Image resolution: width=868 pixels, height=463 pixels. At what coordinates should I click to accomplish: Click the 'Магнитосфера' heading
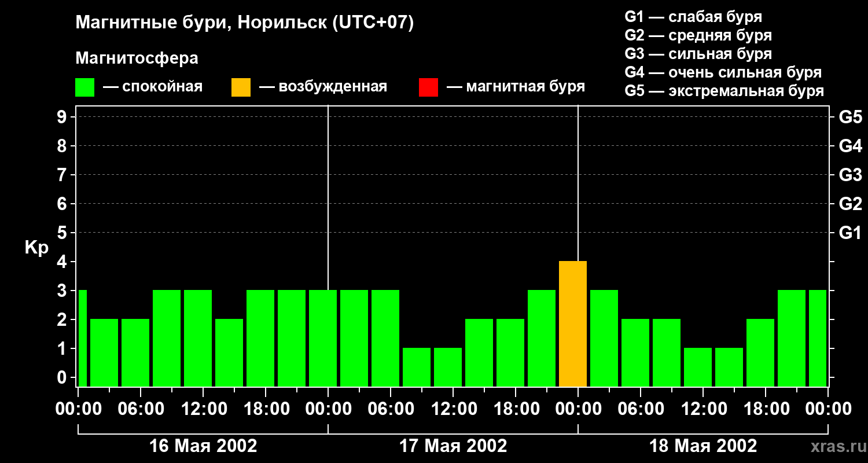[137, 58]
